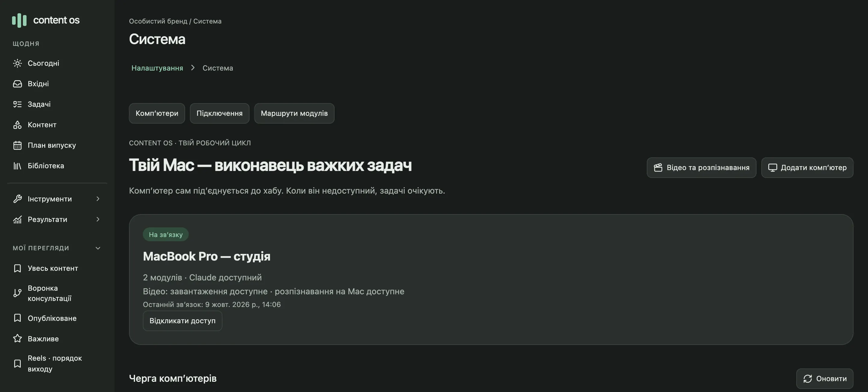The image size is (868, 392).
Task: Open the Увесь контент saved view
Action: point(57,268)
